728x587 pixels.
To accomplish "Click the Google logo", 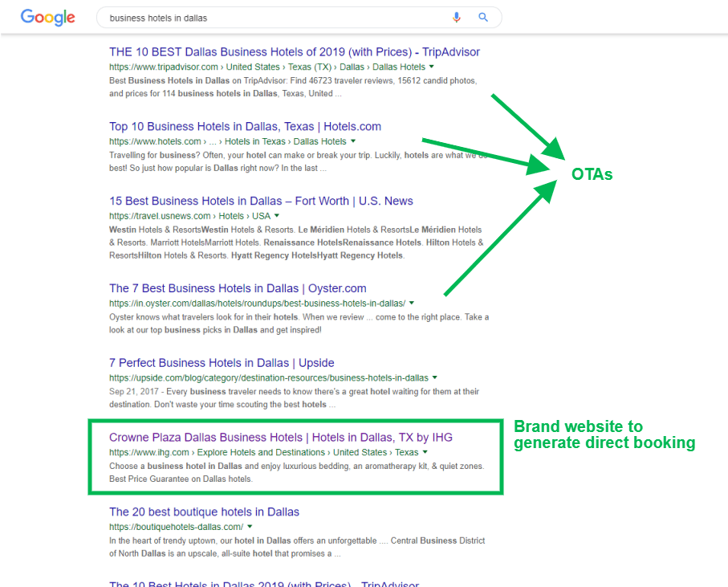I will pos(48,18).
